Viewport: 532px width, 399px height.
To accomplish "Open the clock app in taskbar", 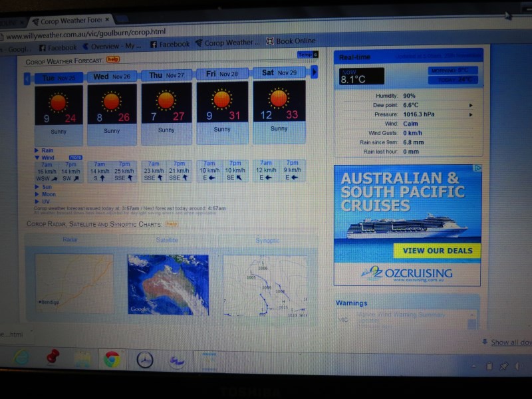I will [144, 360].
